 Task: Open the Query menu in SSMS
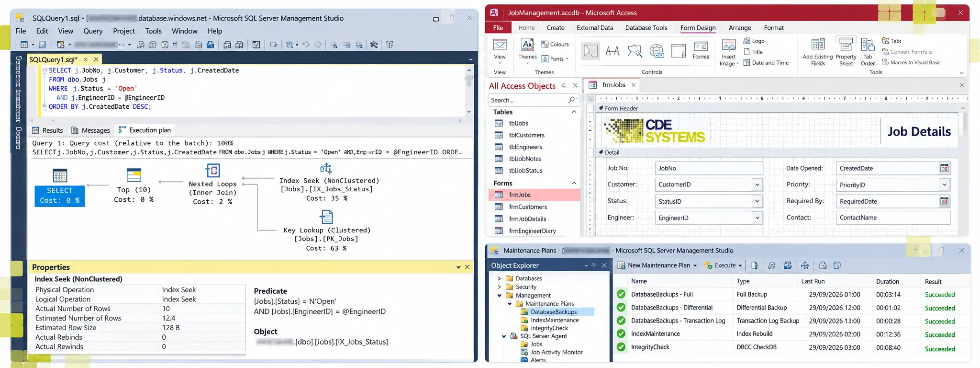pyautogui.click(x=93, y=31)
